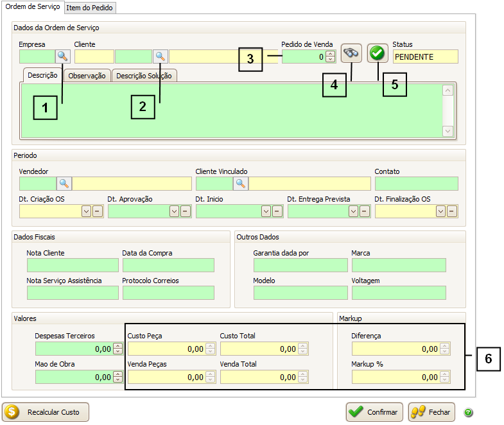504x425 pixels.
Task: Click the Empresa magnifier search icon
Action: coord(62,56)
